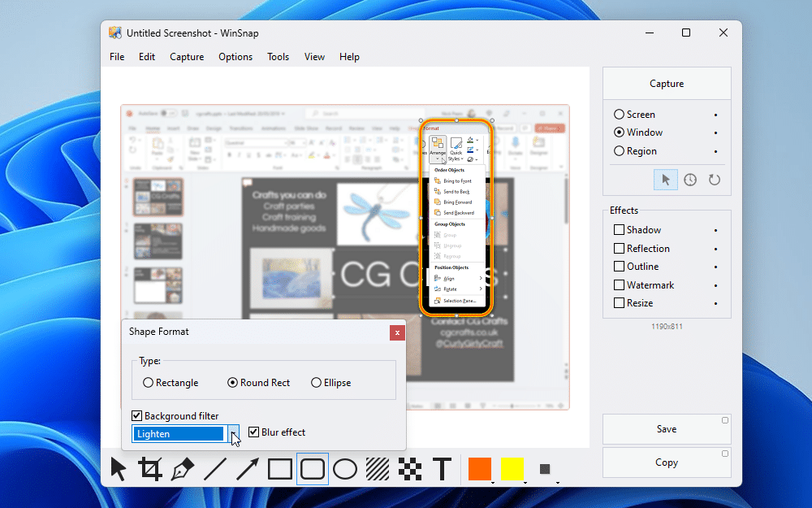Uncheck the Background filter option
The height and width of the screenshot is (508, 812).
(136, 415)
